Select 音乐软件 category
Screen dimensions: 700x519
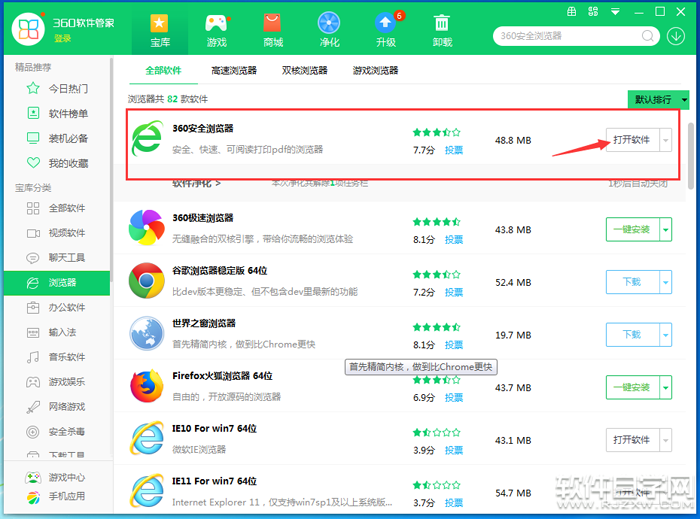[x=57, y=357]
